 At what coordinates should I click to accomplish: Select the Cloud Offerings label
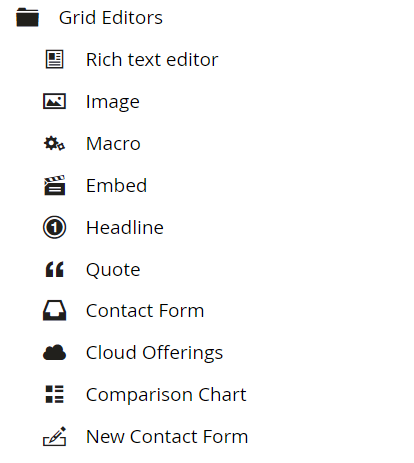coord(154,353)
